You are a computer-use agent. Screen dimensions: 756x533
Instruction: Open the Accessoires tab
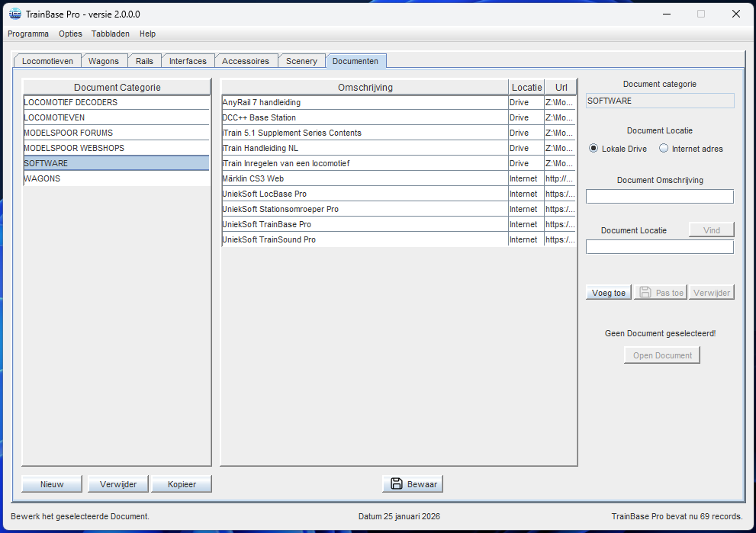246,61
